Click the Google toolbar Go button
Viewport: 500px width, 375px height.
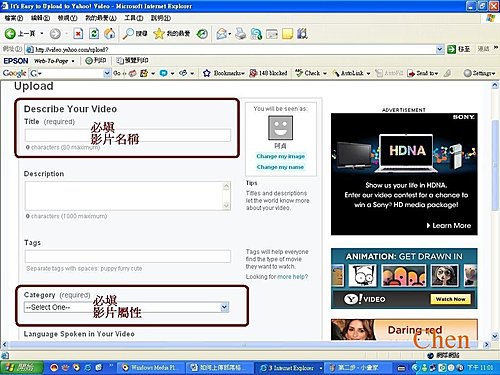[x=117, y=73]
